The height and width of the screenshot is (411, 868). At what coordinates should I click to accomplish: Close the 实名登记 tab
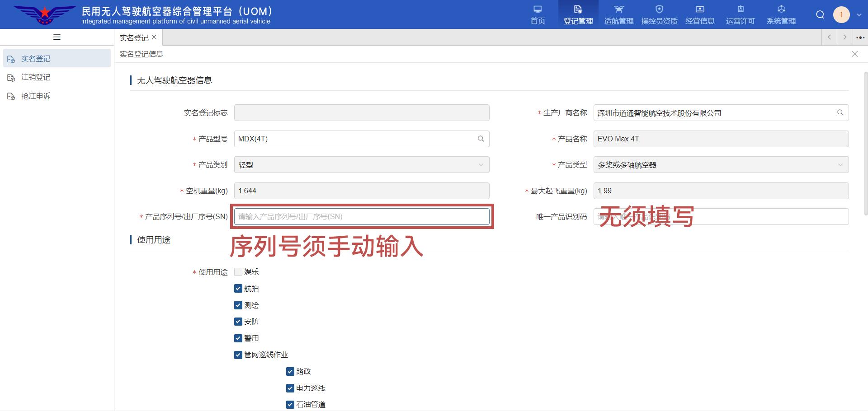click(154, 37)
